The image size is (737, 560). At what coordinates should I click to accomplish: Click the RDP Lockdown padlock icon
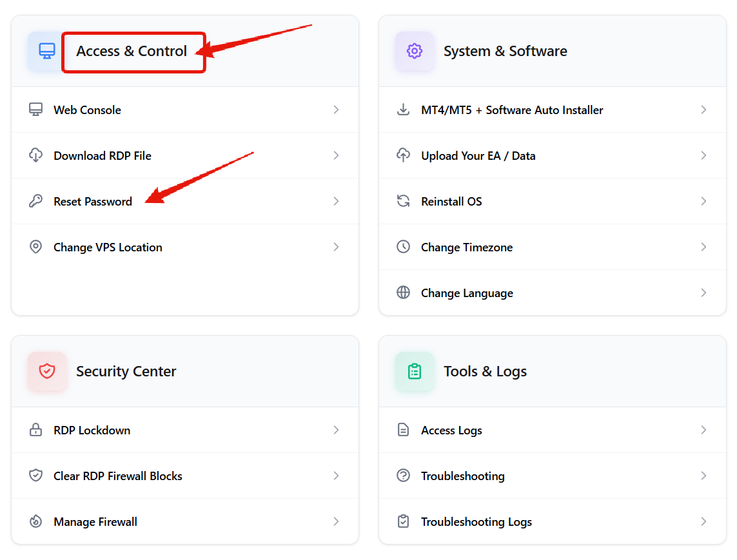(x=35, y=430)
